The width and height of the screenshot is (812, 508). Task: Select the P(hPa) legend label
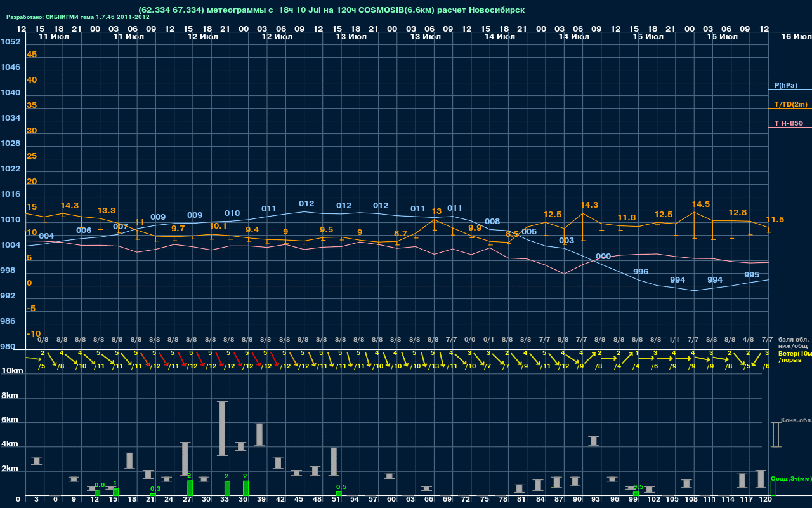click(785, 85)
